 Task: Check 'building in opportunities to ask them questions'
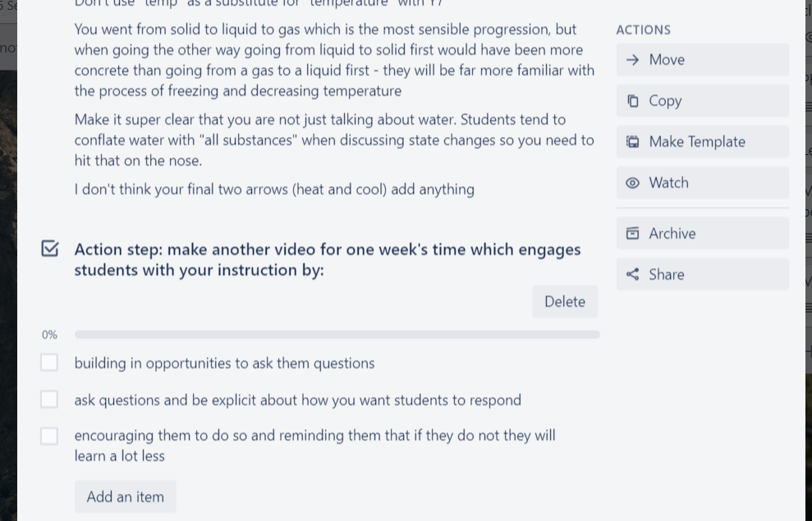[x=48, y=362]
